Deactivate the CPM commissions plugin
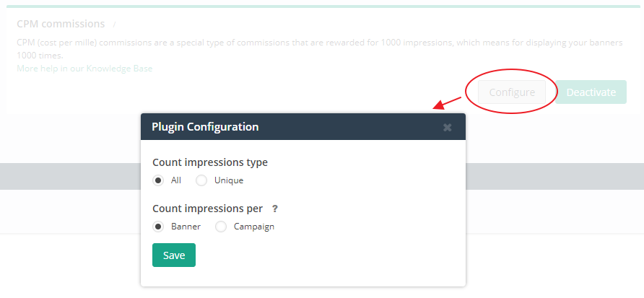 point(591,92)
